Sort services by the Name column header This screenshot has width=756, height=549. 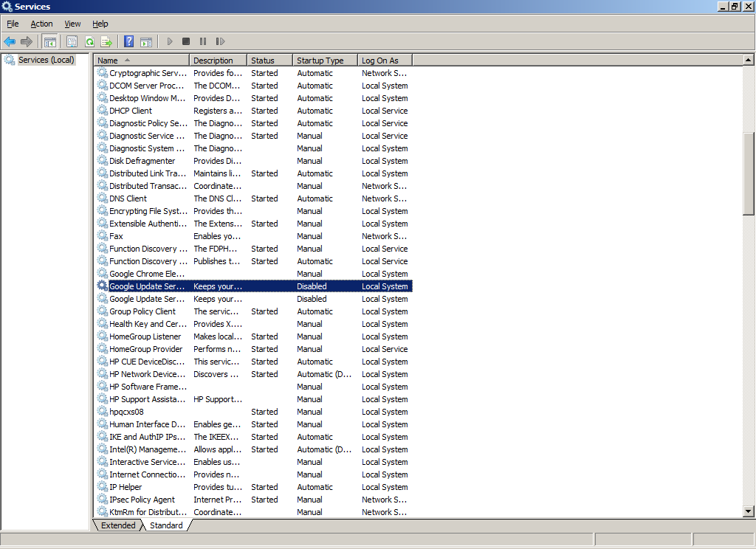pos(142,61)
